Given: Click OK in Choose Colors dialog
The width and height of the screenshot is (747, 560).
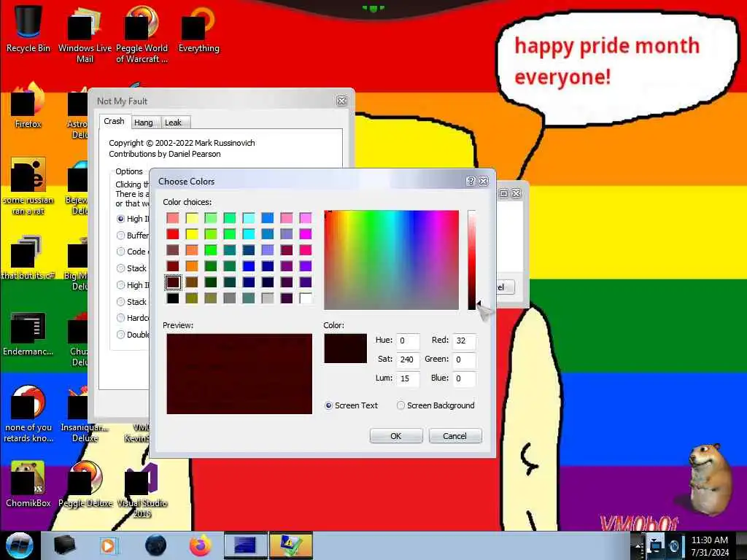Looking at the screenshot, I should [x=396, y=436].
